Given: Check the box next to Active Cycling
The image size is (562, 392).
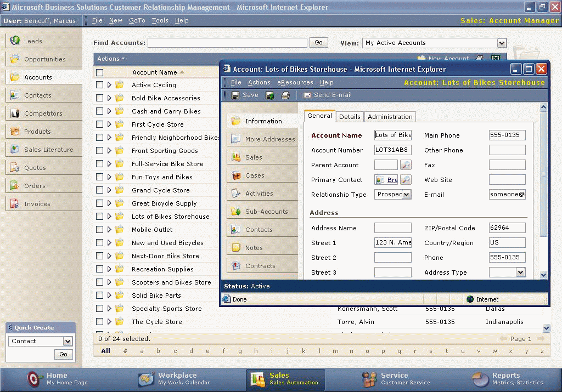Looking at the screenshot, I should pyautogui.click(x=99, y=85).
